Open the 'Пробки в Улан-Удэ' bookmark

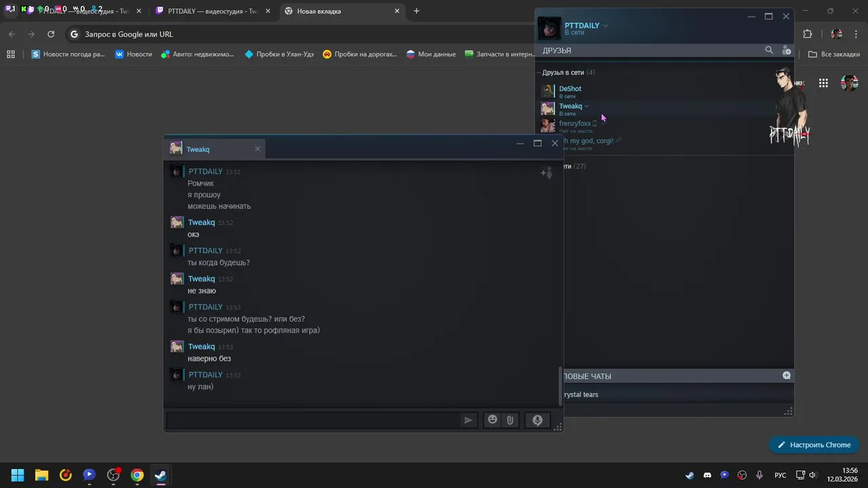point(279,54)
